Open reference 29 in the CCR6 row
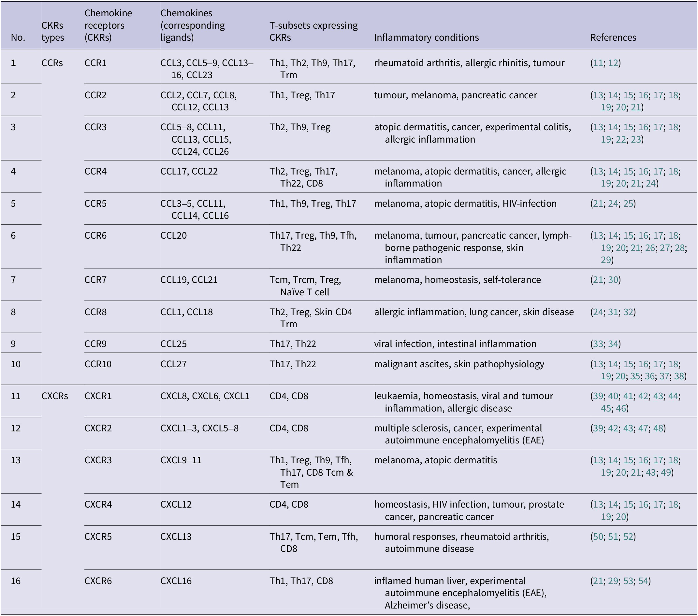 pyautogui.click(x=606, y=260)
